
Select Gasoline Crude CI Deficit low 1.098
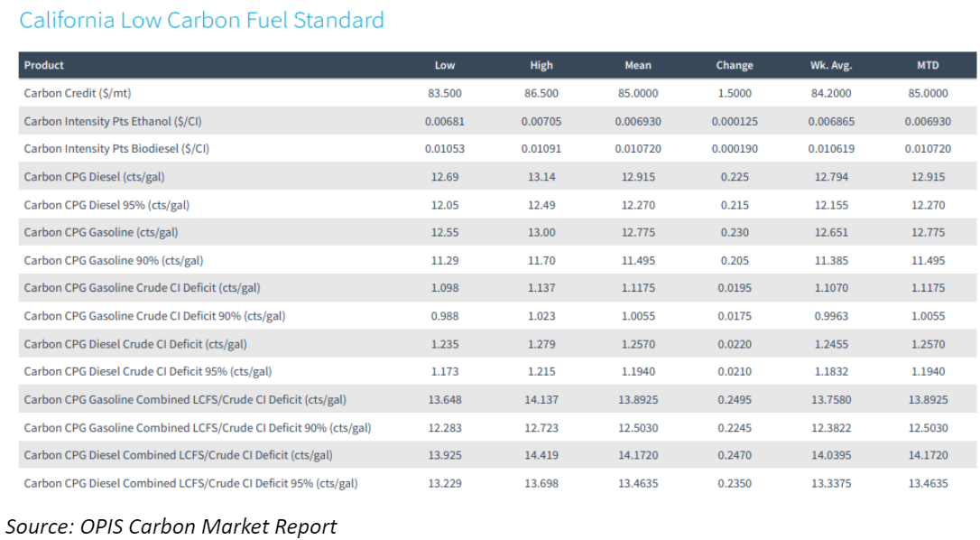coord(444,288)
